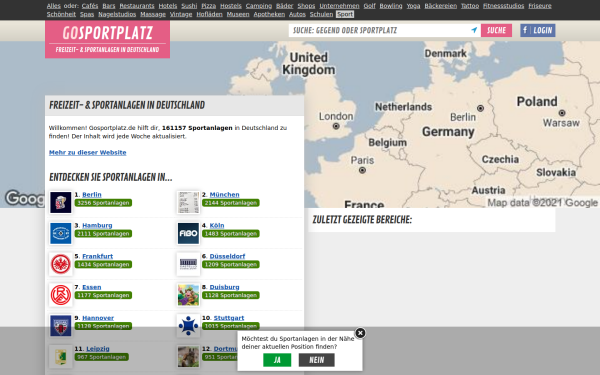
Task: Open the Düsseldorf city link
Action: click(227, 256)
